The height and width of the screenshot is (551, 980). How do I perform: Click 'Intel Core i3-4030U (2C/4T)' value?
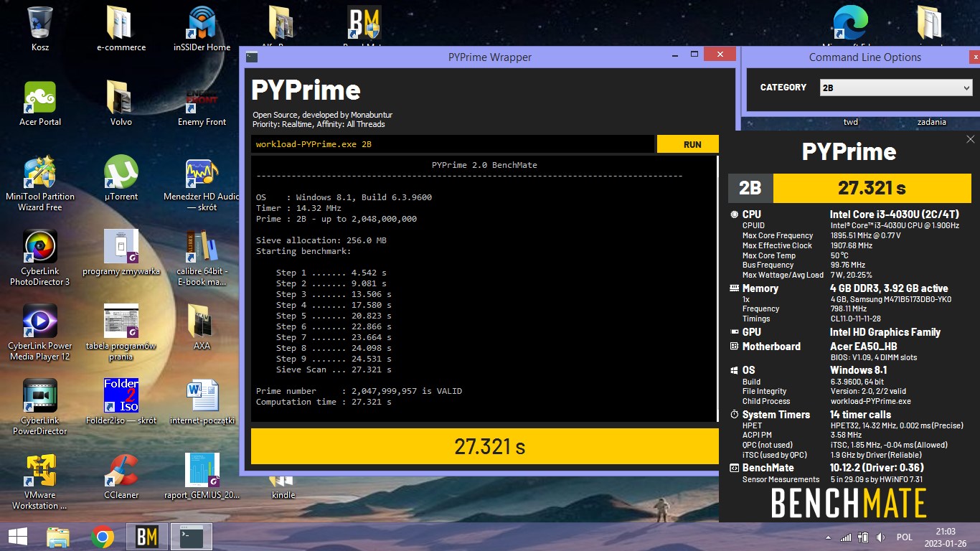click(894, 214)
